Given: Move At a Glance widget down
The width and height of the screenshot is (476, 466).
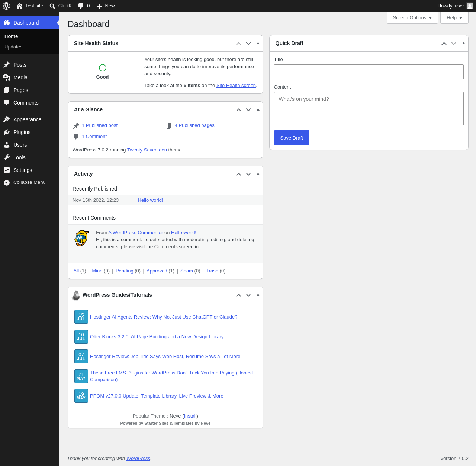Looking at the screenshot, I should pyautogui.click(x=248, y=110).
